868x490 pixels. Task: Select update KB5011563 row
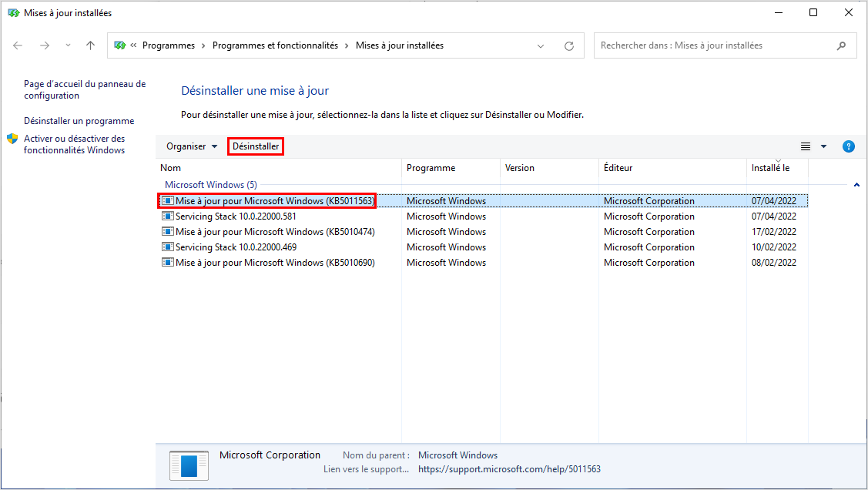481,201
